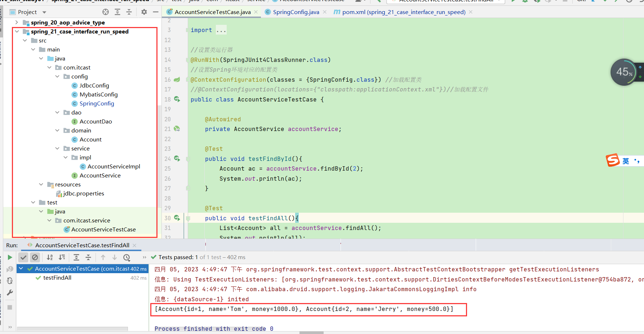The image size is (644, 334).
Task: Switch to the SpringConfig.java editor tab
Action: [x=296, y=12]
